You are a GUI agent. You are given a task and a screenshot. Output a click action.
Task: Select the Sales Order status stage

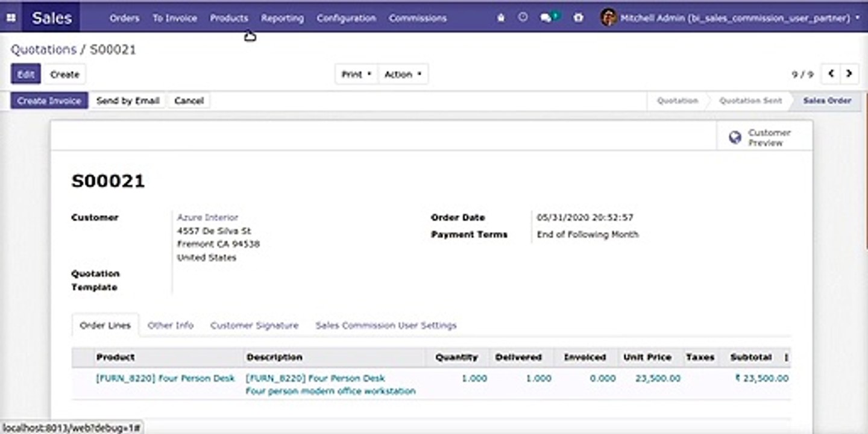pyautogui.click(x=827, y=101)
